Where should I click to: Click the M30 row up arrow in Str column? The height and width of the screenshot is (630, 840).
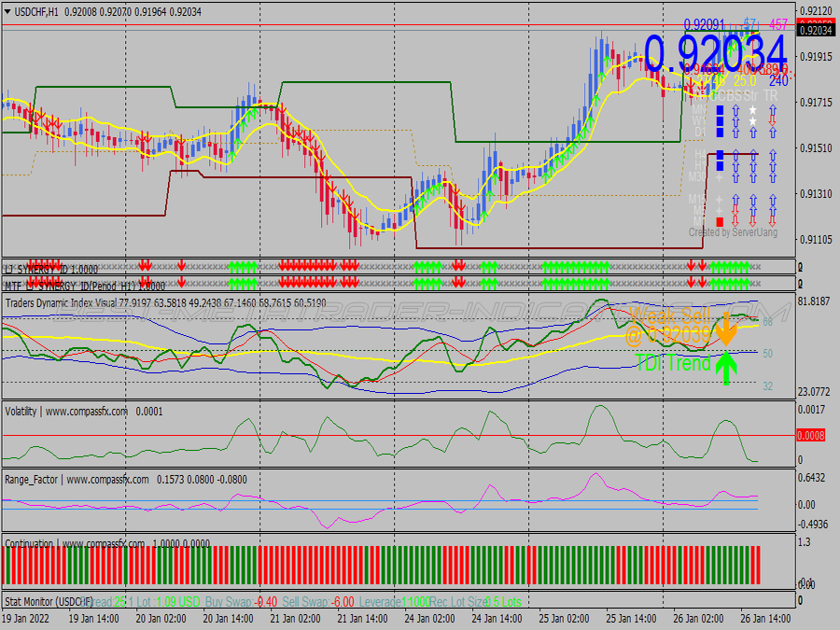pos(752,177)
